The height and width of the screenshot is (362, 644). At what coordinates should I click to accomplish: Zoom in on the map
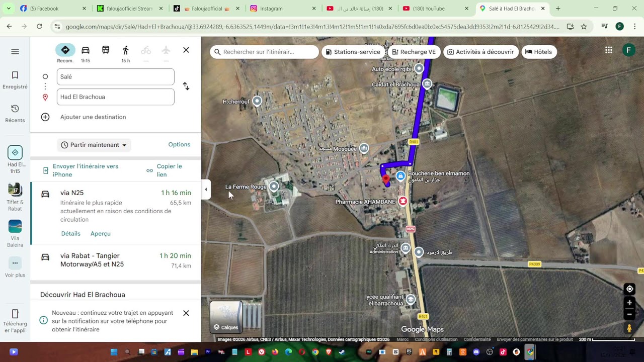pyautogui.click(x=629, y=303)
